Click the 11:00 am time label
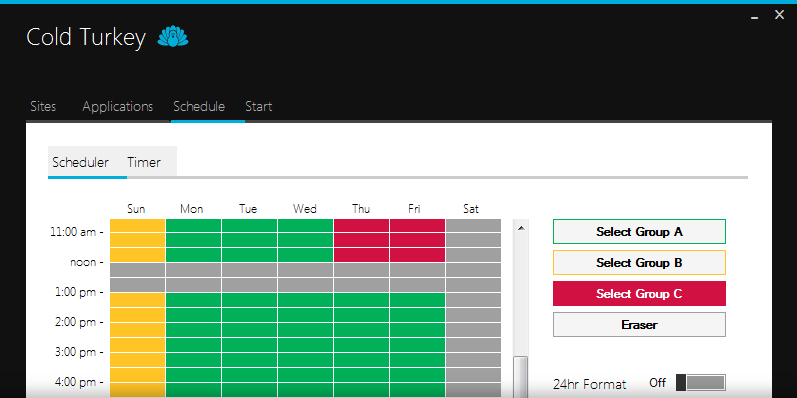 pos(73,232)
